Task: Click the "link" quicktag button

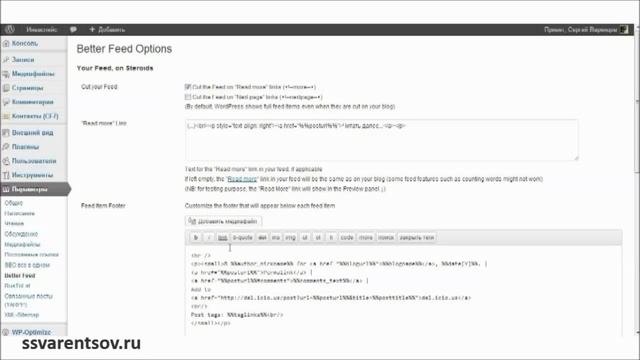Action: click(x=222, y=238)
